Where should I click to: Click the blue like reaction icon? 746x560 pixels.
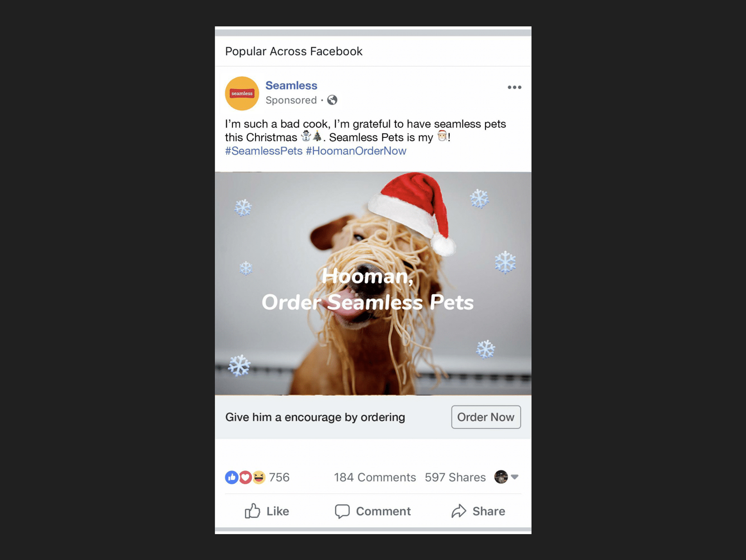(x=232, y=477)
